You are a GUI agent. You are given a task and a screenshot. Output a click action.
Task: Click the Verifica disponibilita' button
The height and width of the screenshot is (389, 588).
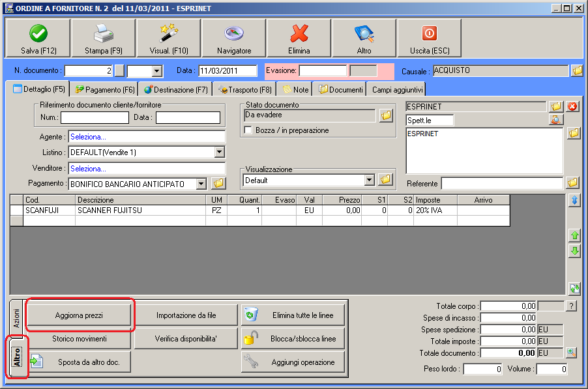point(186,339)
